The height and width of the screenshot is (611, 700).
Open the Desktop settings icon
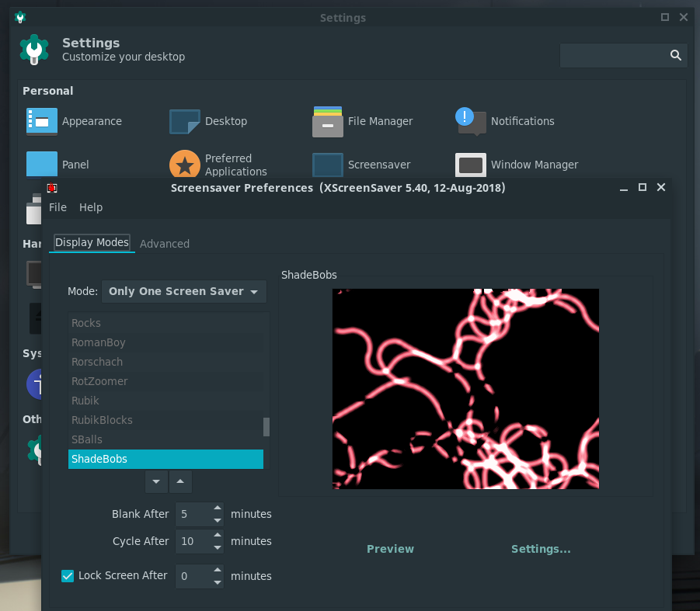pyautogui.click(x=185, y=121)
